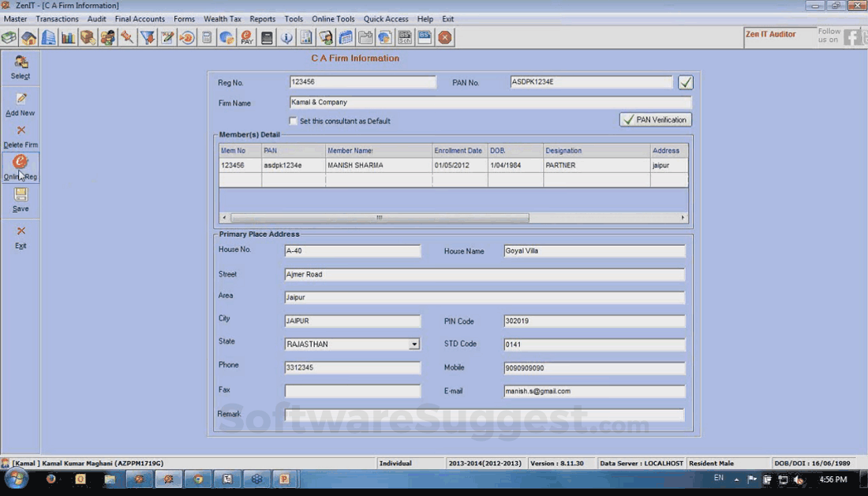Click the red stop toolbar icon

pos(445,37)
